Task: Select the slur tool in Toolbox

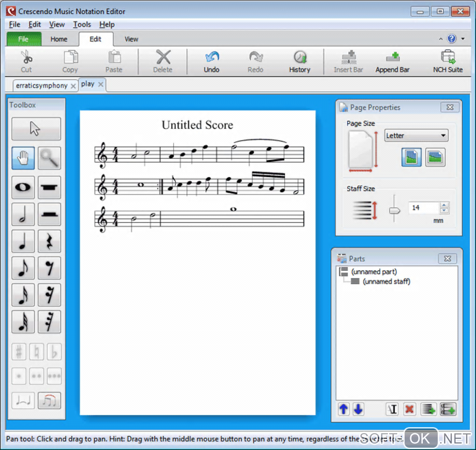Action: 49,401
